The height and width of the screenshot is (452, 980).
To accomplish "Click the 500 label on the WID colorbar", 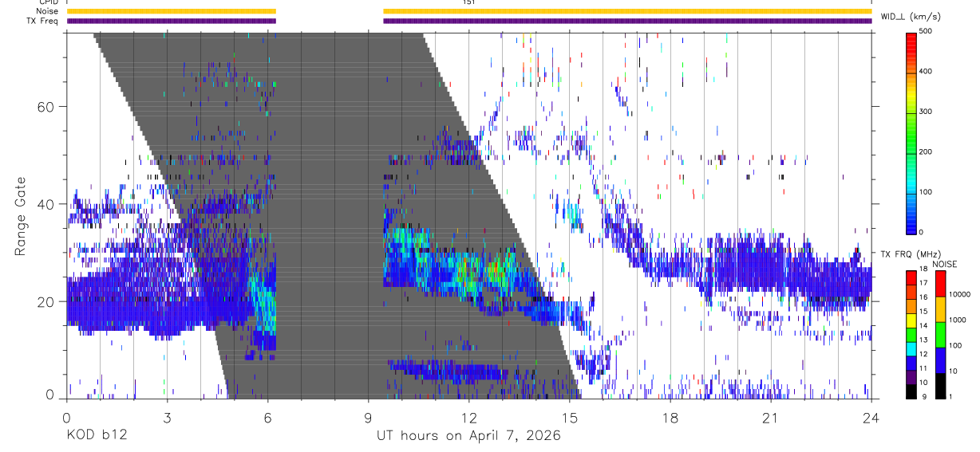I will (x=925, y=31).
